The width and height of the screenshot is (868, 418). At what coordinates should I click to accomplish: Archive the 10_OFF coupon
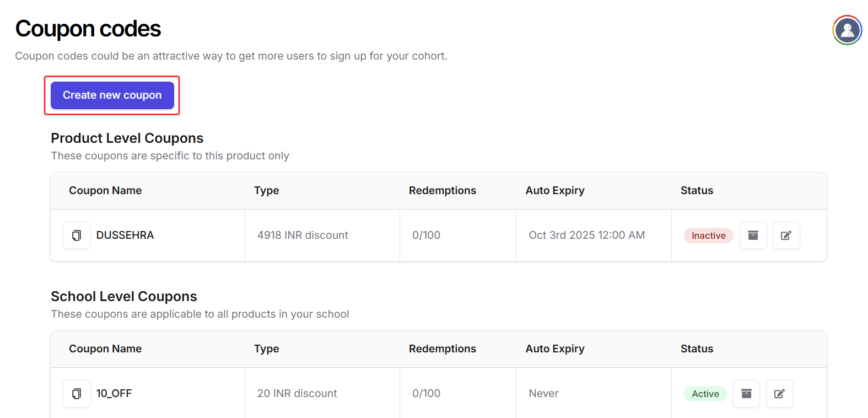746,394
